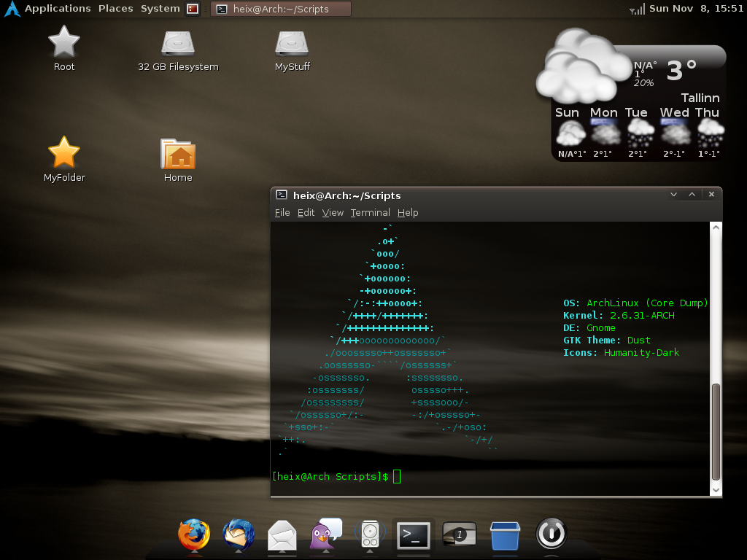Click the 'Icons: Humanity-Dark' line
The image size is (747, 560).
(622, 352)
